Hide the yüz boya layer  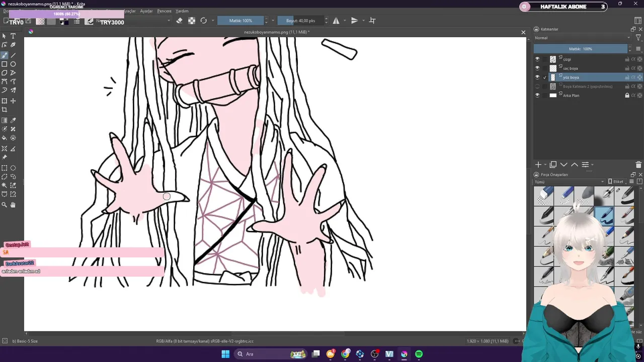[x=537, y=77]
